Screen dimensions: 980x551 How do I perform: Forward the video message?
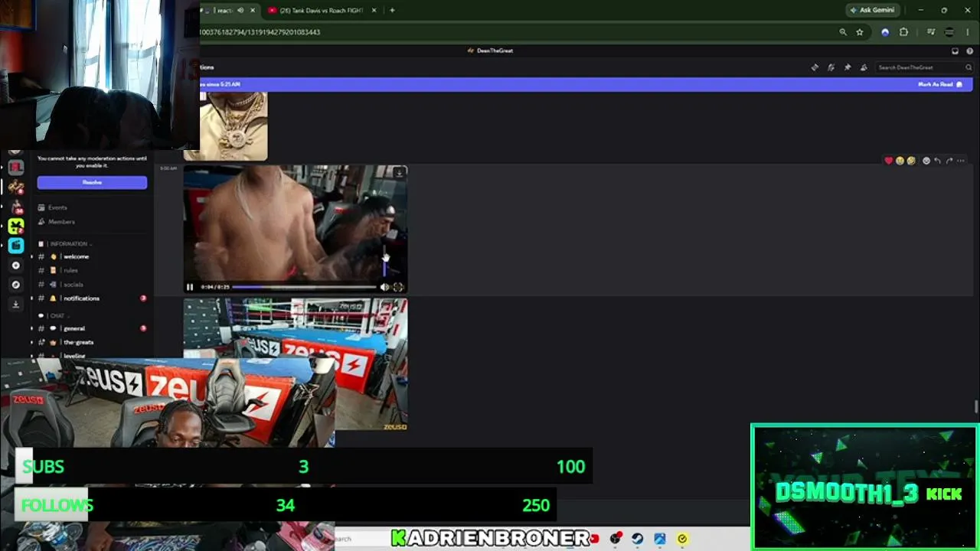[x=949, y=161]
